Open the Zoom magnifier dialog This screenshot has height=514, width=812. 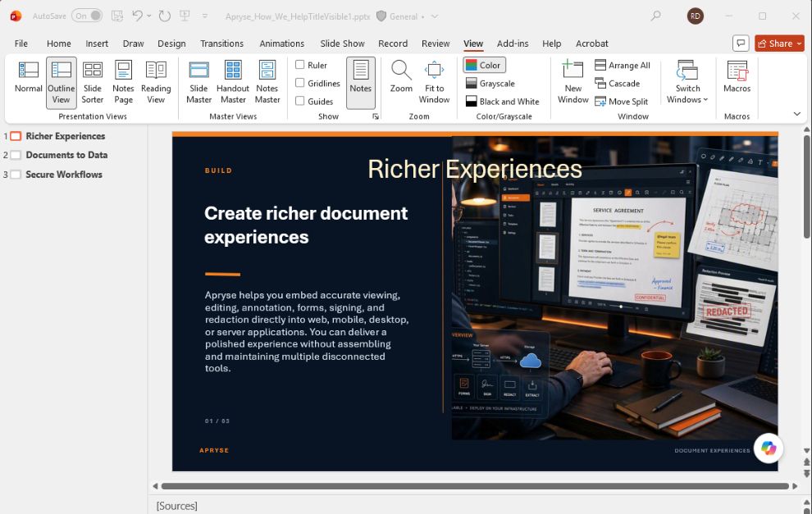click(401, 83)
